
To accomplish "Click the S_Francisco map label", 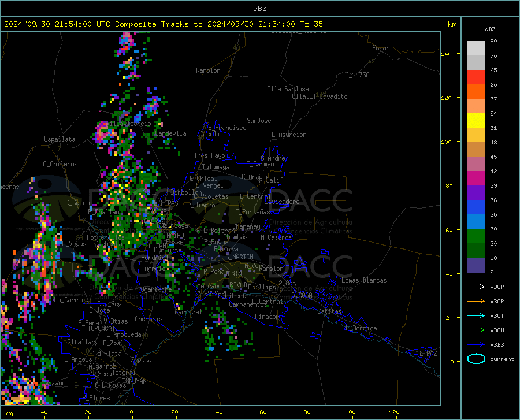I will pos(227,128).
